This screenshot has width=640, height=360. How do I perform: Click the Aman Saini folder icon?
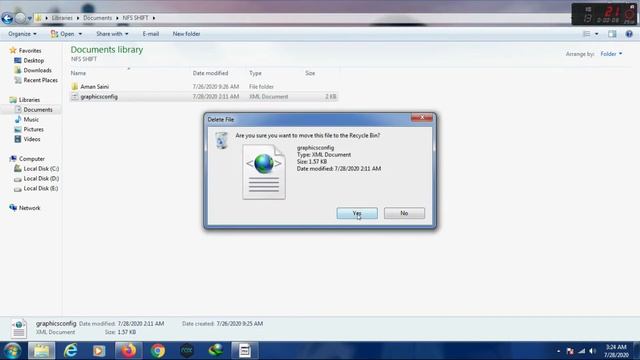click(74, 87)
